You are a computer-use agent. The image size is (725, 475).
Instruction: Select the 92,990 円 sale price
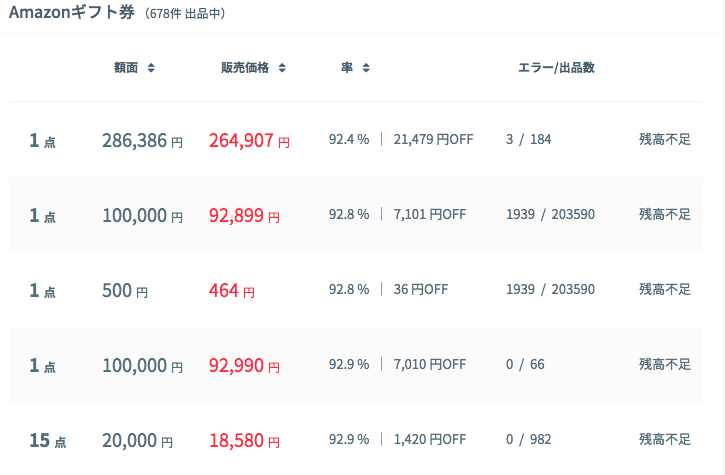(x=244, y=365)
